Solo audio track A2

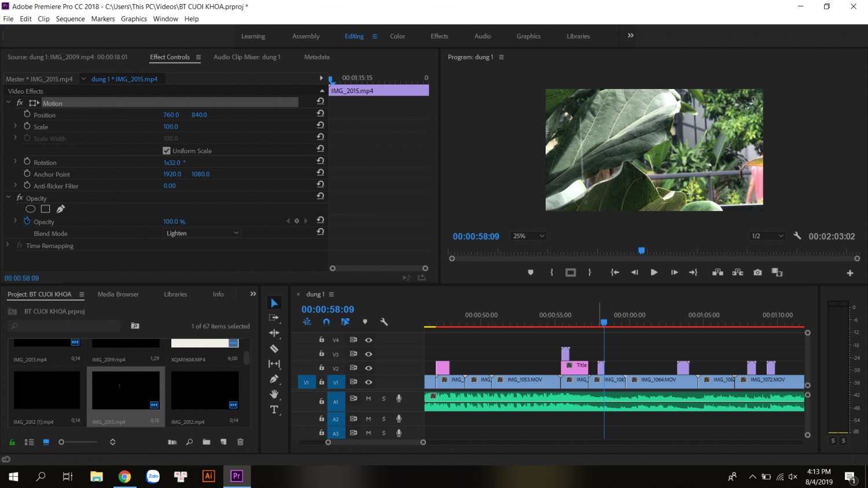tap(384, 419)
